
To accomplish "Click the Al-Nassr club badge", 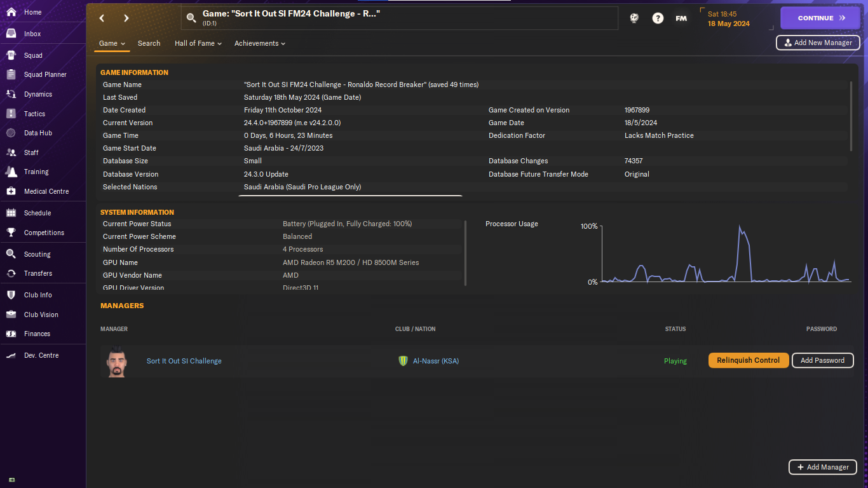I will 403,361.
